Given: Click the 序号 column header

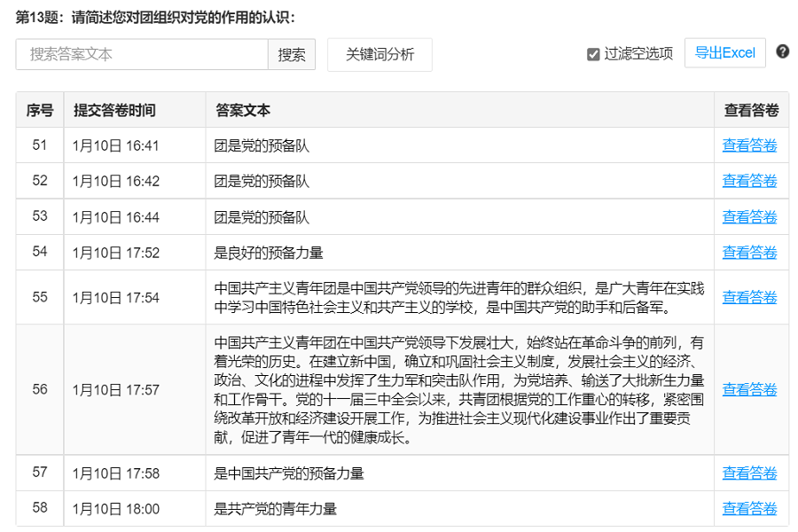Looking at the screenshot, I should (x=40, y=110).
